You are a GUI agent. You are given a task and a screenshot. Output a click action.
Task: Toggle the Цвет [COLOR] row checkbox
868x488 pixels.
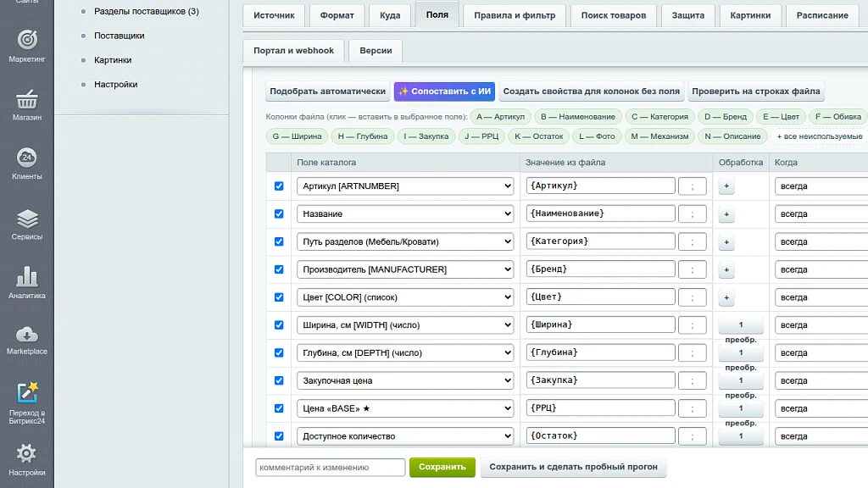(279, 297)
